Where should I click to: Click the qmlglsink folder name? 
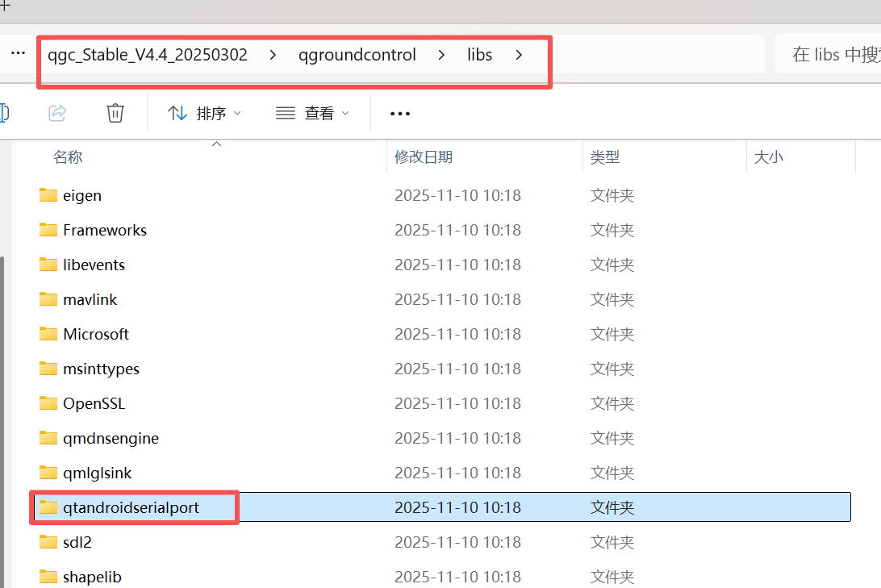pyautogui.click(x=97, y=473)
